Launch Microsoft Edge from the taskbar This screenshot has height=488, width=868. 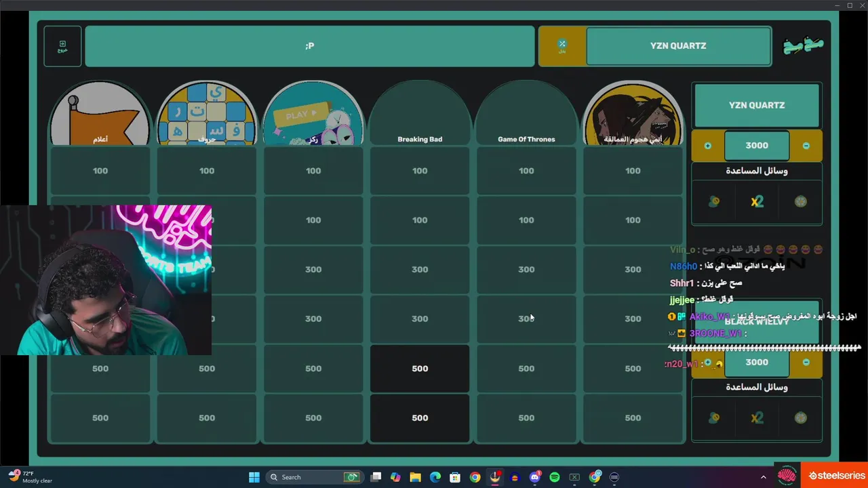point(435,477)
